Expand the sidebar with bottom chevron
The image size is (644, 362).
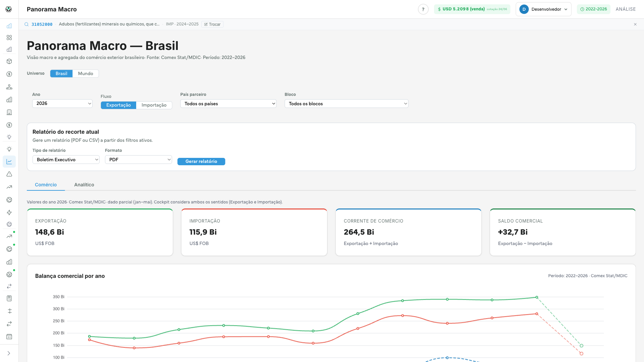pyautogui.click(x=9, y=353)
